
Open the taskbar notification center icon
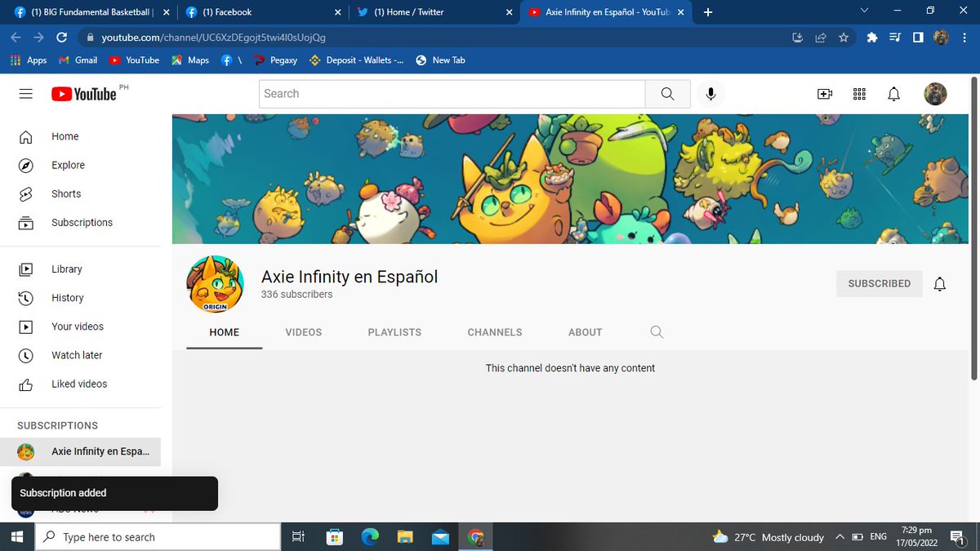956,537
